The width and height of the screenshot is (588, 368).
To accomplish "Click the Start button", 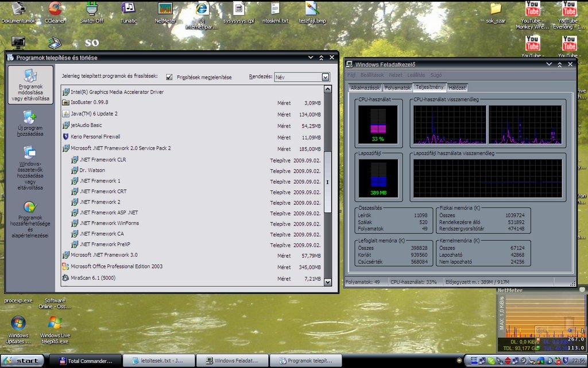I will tap(22, 361).
